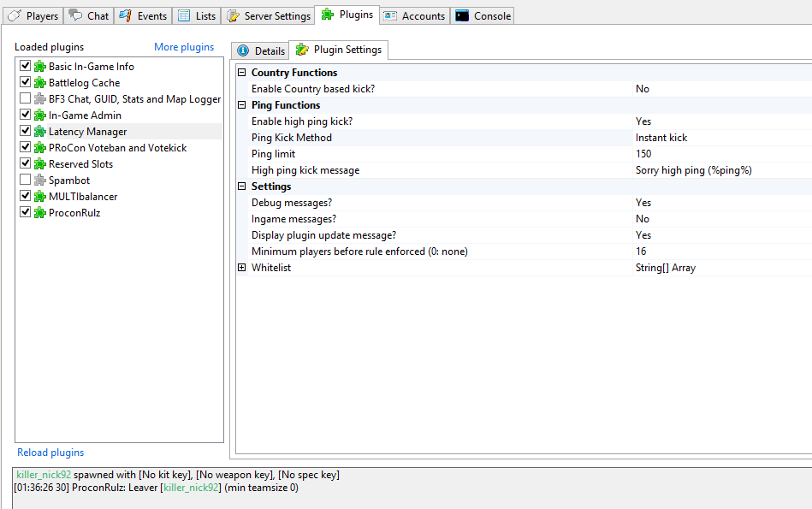Screen dimensions: 812x509
Task: Click the puzzle icon beside MULTIbalancer
Action: coord(39,197)
